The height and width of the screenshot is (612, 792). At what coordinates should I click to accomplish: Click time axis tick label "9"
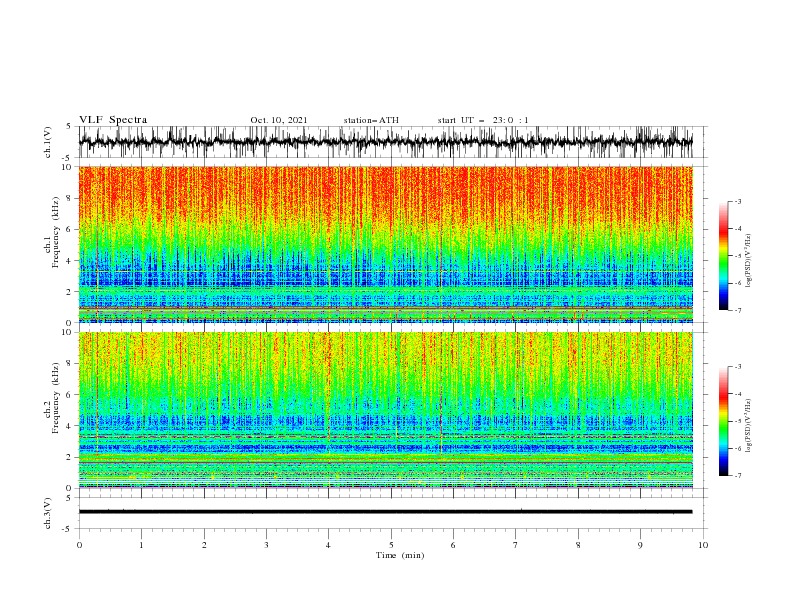(640, 545)
